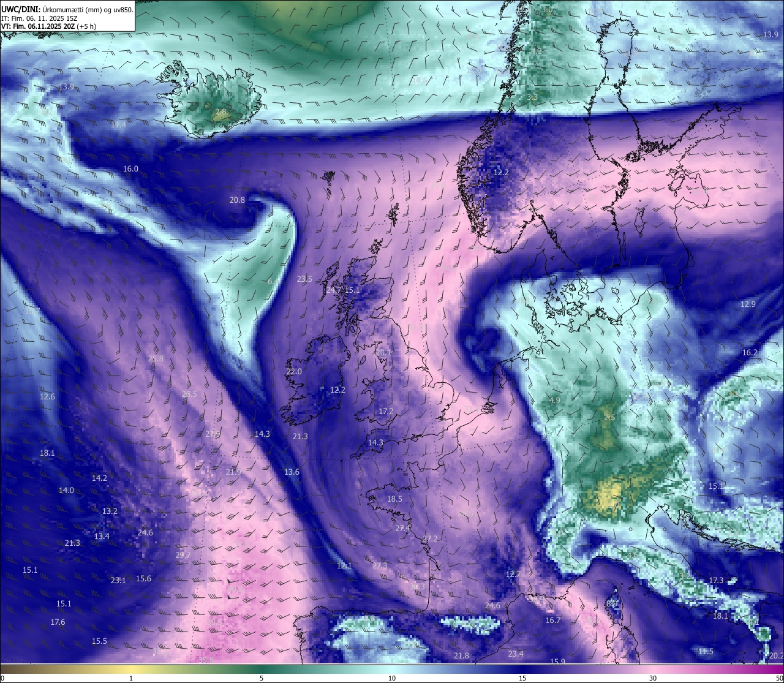Click the 16.7 value over the Mediterranean

coord(552,621)
